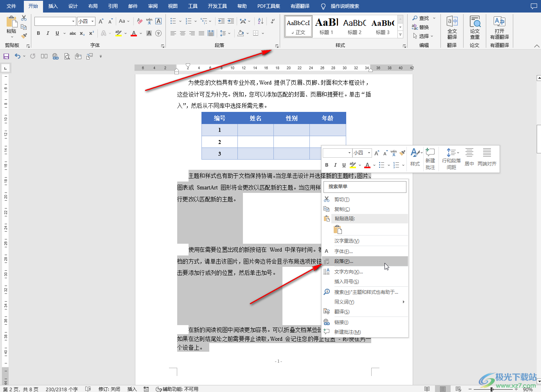
Task: Expand Synonyms submenu in context menu
Action: [x=403, y=302]
